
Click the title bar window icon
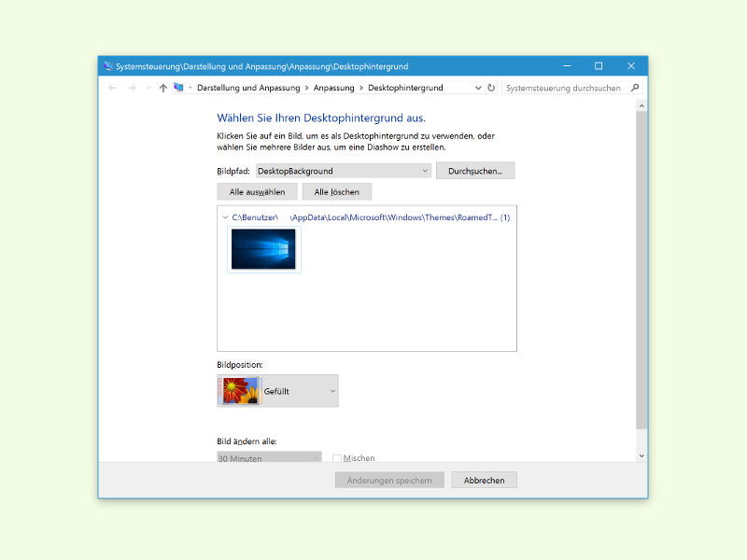point(108,66)
